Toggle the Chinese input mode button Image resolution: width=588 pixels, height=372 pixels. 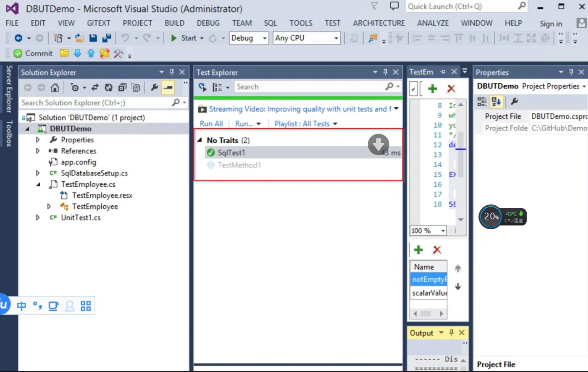(x=22, y=306)
